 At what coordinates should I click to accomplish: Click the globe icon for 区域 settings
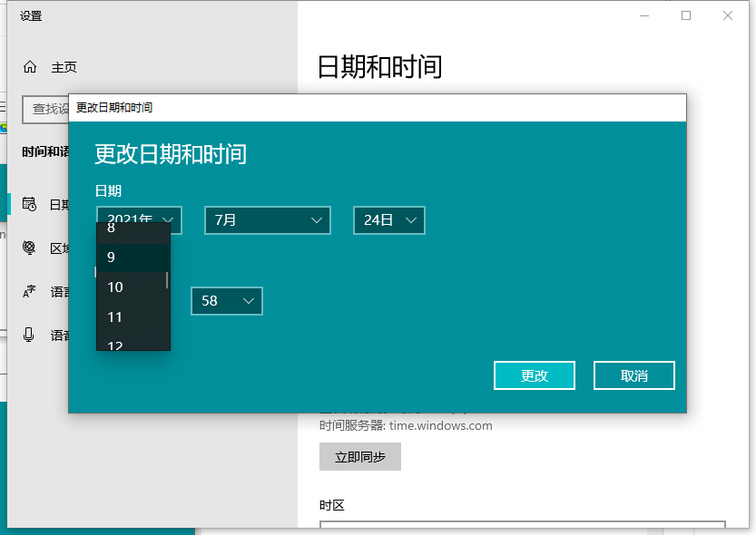30,248
